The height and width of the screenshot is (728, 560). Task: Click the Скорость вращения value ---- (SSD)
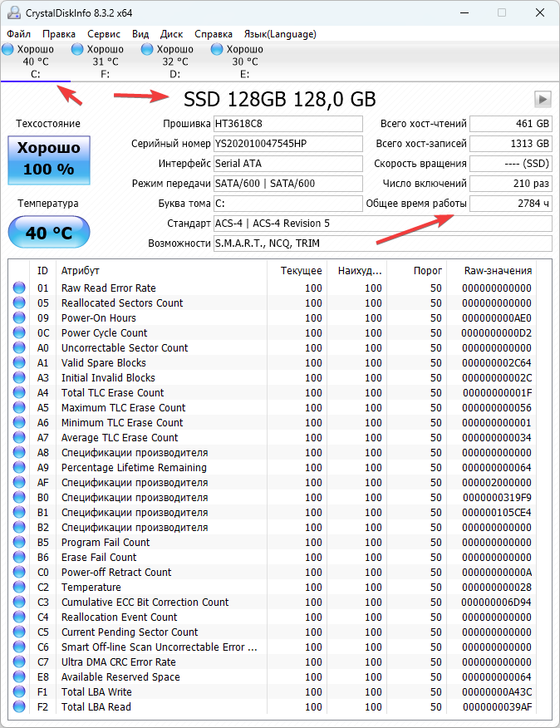coord(511,164)
